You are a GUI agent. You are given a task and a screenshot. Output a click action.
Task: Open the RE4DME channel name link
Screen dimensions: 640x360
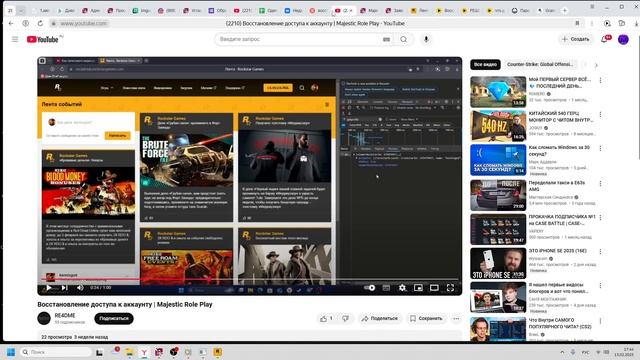pos(65,316)
